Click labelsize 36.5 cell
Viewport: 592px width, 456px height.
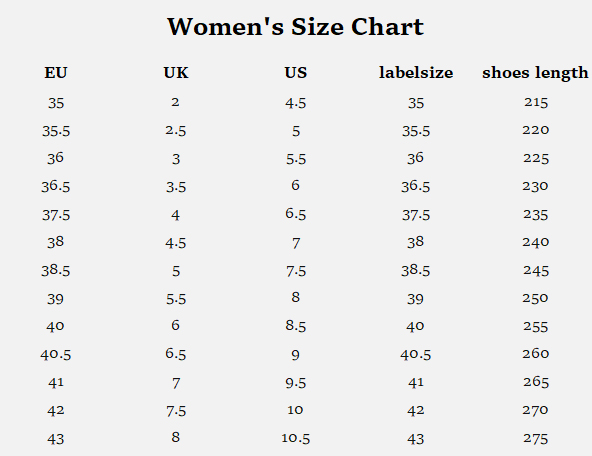coord(416,186)
